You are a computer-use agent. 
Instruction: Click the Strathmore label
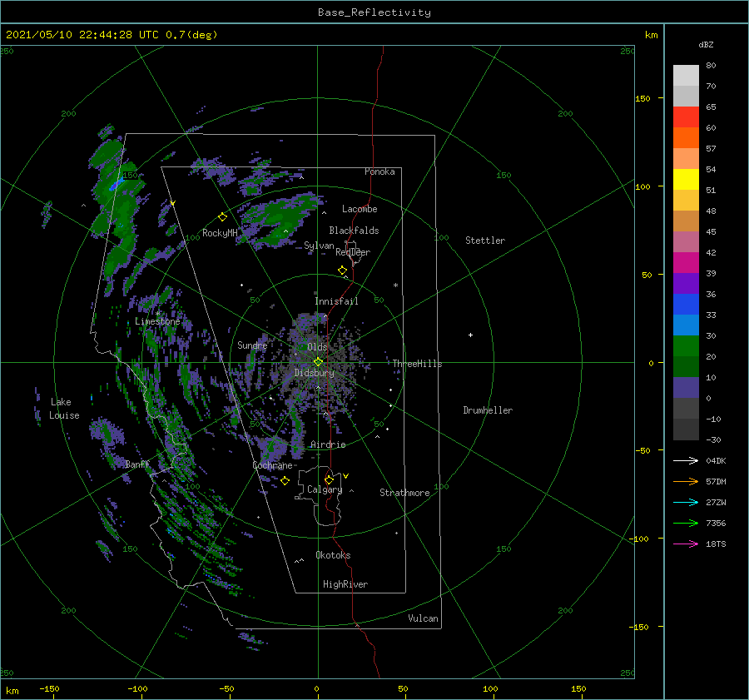point(404,493)
